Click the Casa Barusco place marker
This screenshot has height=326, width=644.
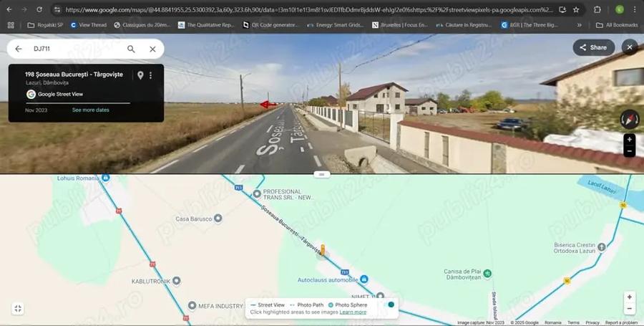(x=218, y=219)
